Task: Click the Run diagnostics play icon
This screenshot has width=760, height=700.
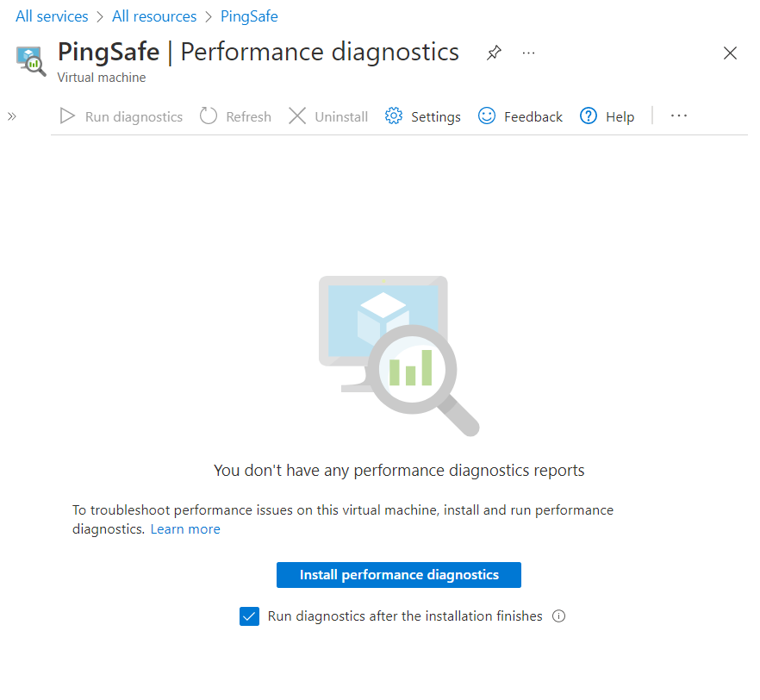Action: click(68, 116)
